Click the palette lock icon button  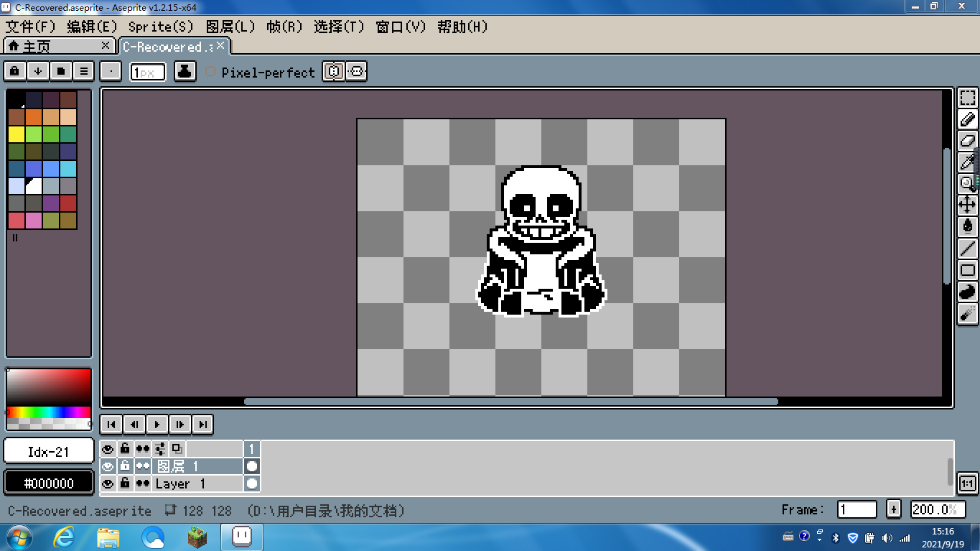pos(15,71)
